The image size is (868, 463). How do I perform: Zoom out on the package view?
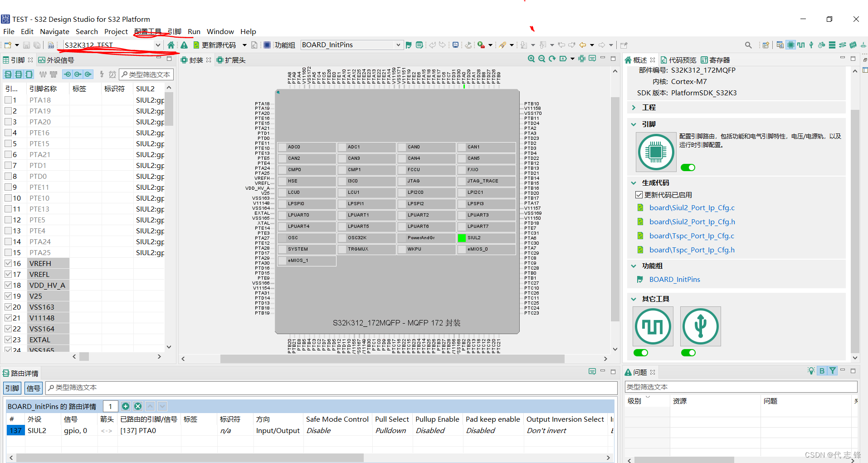541,59
